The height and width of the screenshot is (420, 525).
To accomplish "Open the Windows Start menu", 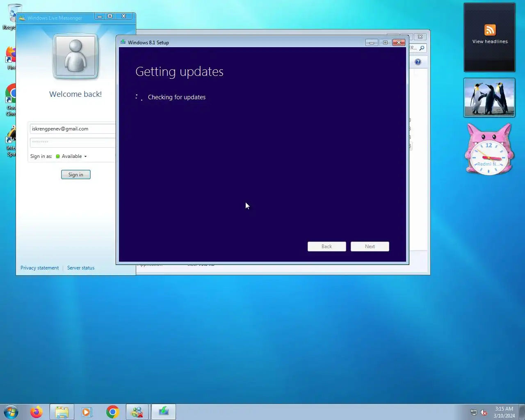I will (11, 412).
